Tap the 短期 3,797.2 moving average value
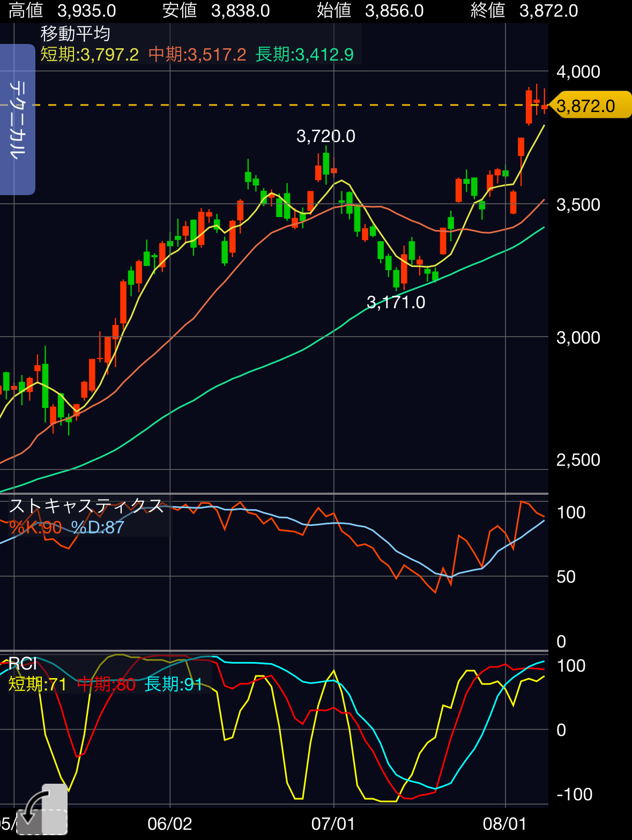 (x=90, y=55)
